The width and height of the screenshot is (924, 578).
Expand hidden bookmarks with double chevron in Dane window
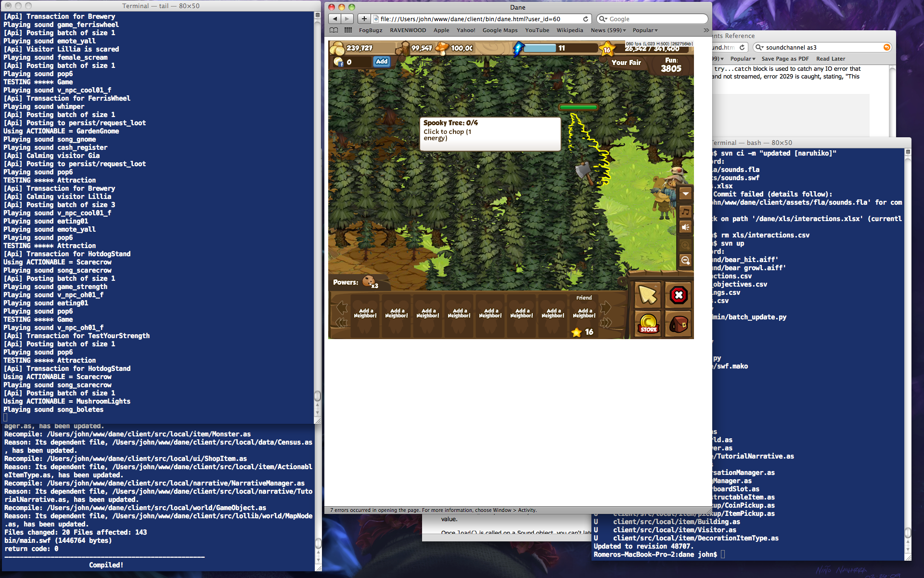pyautogui.click(x=706, y=30)
